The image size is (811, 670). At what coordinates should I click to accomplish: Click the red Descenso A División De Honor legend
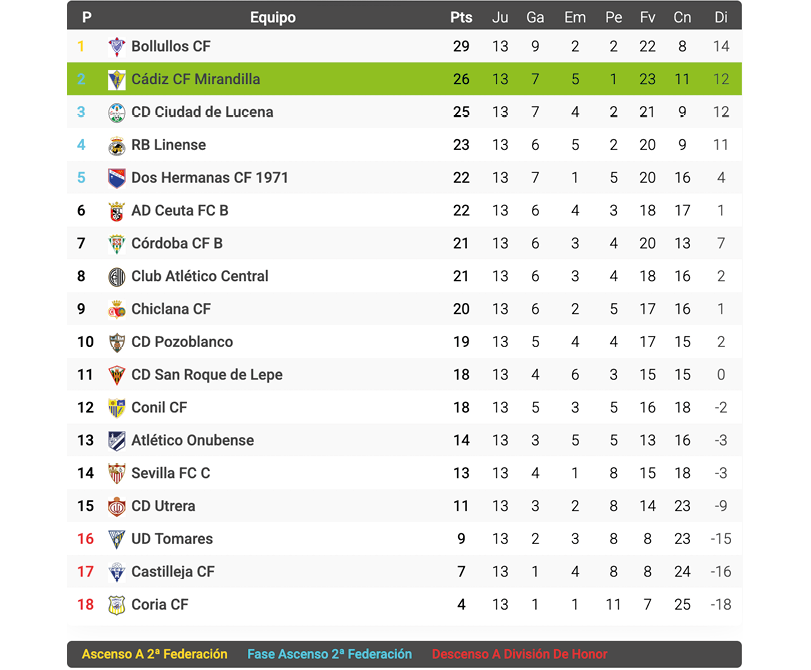pyautogui.click(x=519, y=655)
